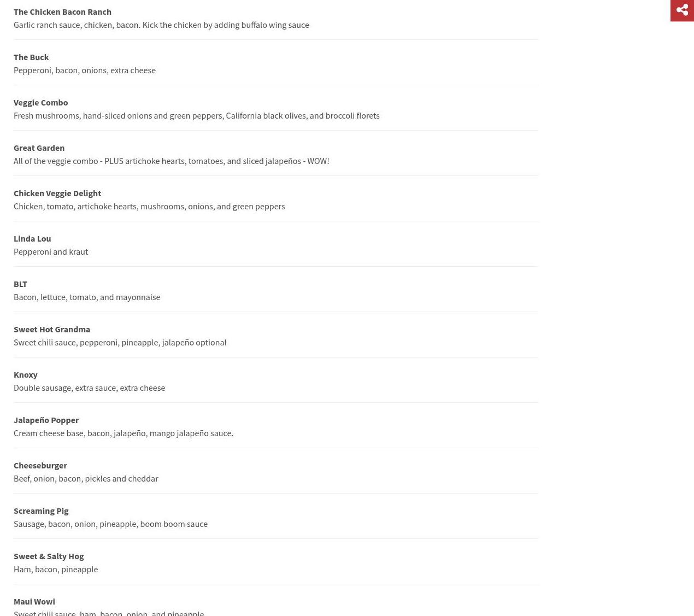Select the Knoxy pizza name
The image size is (694, 616).
(x=26, y=374)
